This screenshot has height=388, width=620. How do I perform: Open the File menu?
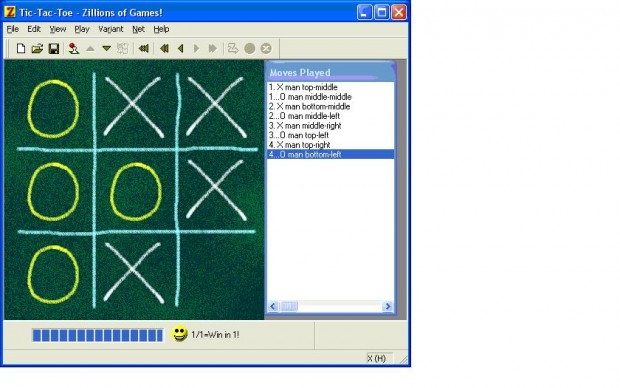(x=12, y=29)
